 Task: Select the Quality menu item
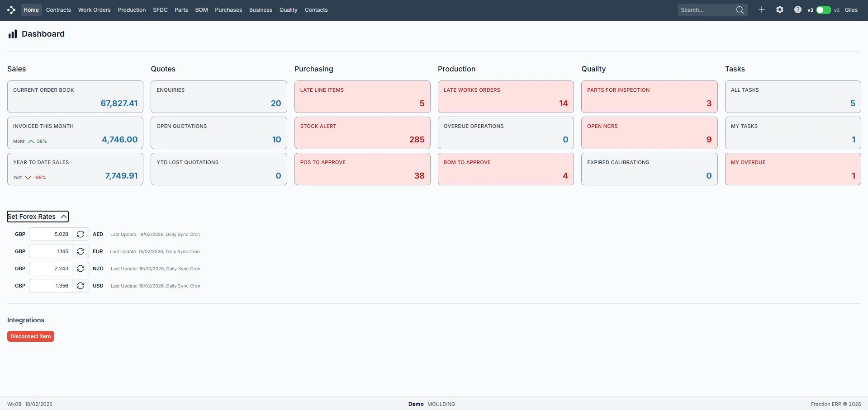tap(288, 10)
